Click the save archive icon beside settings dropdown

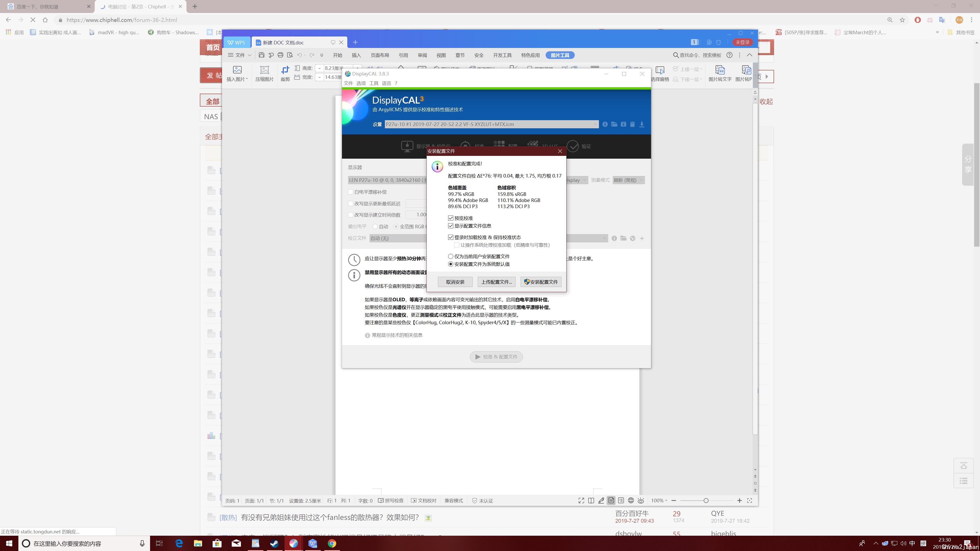[623, 124]
